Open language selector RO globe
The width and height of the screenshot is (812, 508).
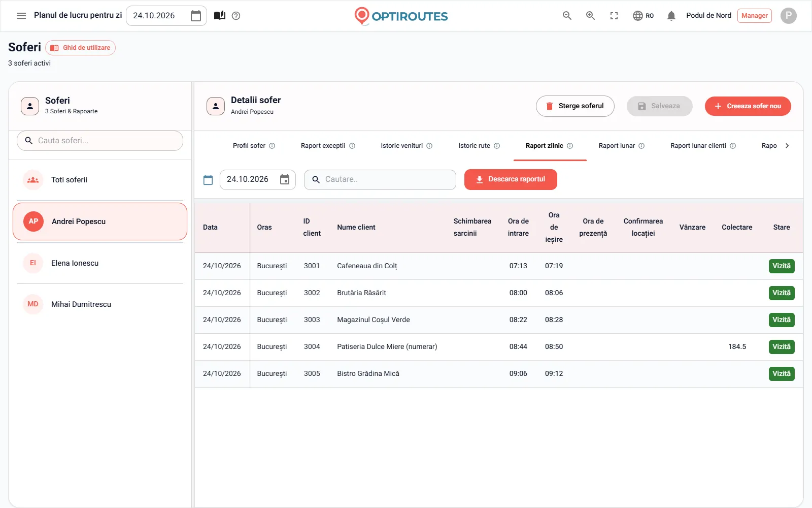point(643,16)
